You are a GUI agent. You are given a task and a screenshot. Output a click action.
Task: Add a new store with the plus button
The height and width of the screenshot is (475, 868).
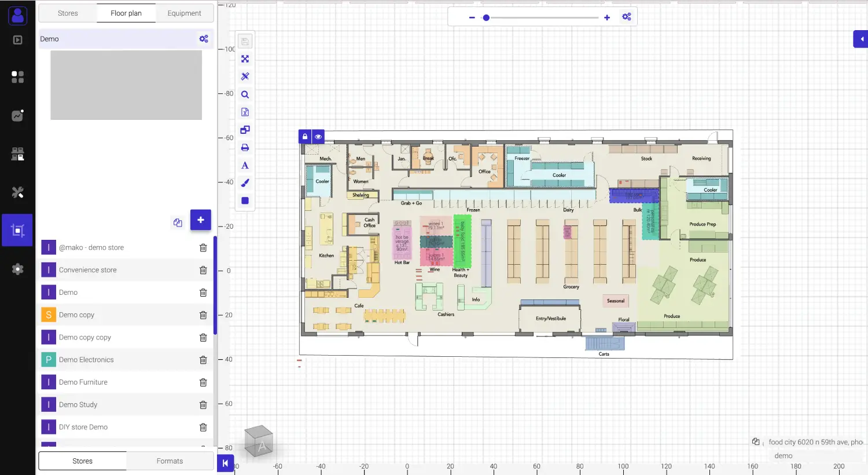pos(200,220)
